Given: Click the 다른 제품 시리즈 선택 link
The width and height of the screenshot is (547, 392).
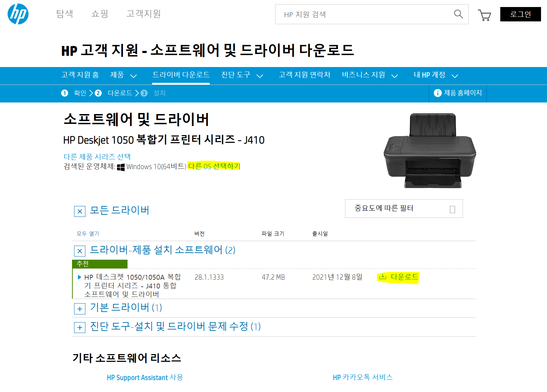Looking at the screenshot, I should pos(97,157).
